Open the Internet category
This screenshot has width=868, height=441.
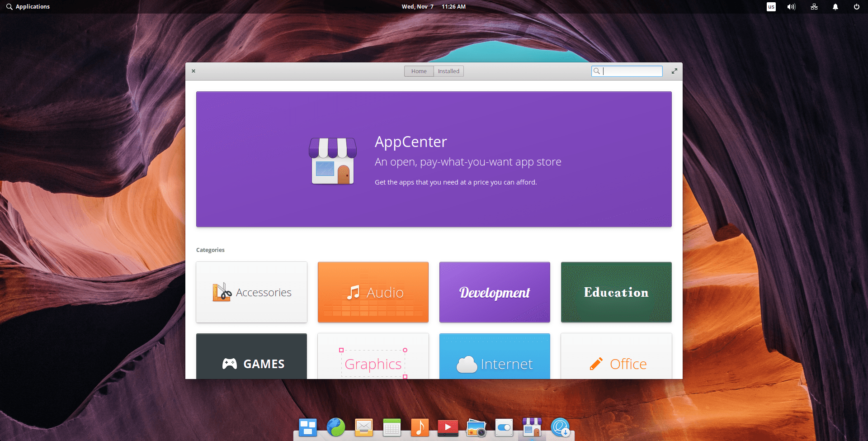(x=495, y=356)
